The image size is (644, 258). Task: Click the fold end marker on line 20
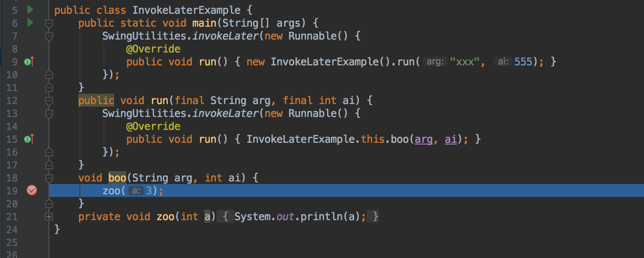pos(49,203)
